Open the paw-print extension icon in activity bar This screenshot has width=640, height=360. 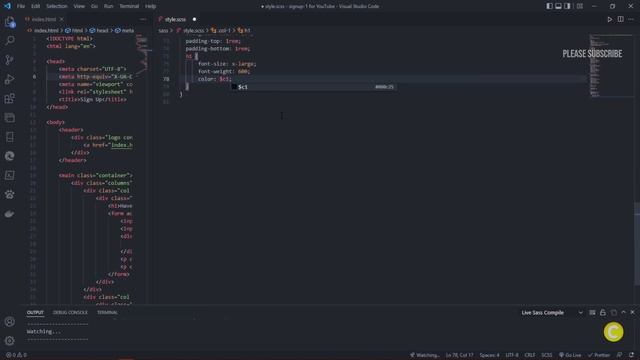[x=9, y=194]
